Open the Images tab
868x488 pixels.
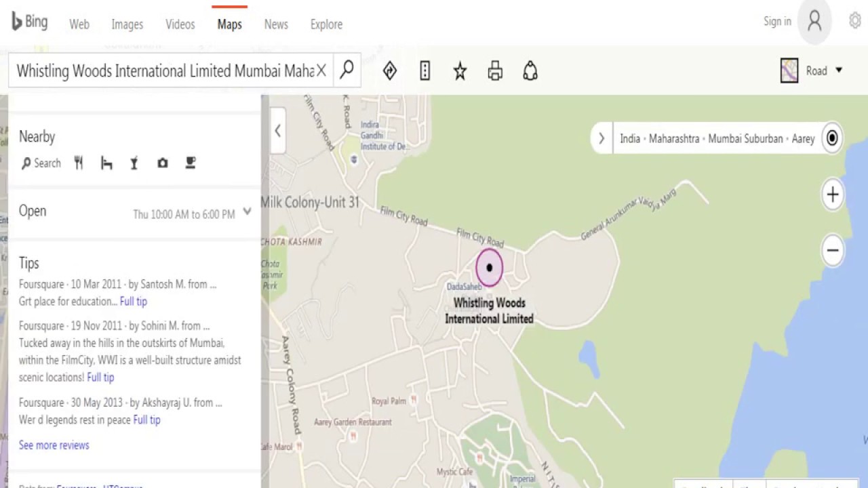(127, 24)
